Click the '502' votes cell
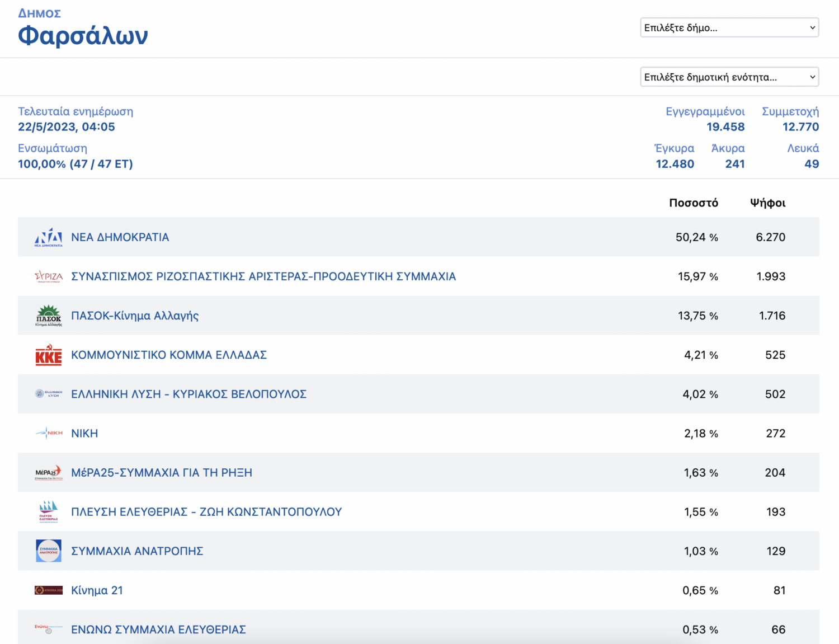Image resolution: width=839 pixels, height=644 pixels. [775, 394]
